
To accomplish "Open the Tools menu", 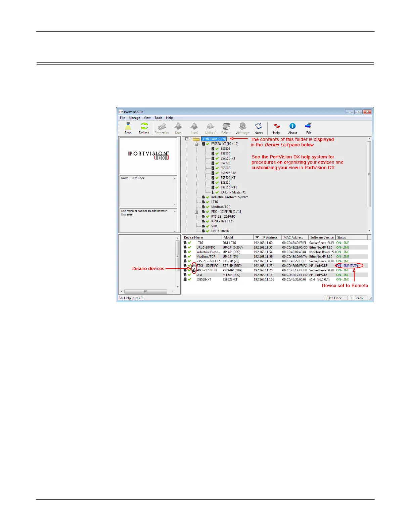I will [158, 118].
